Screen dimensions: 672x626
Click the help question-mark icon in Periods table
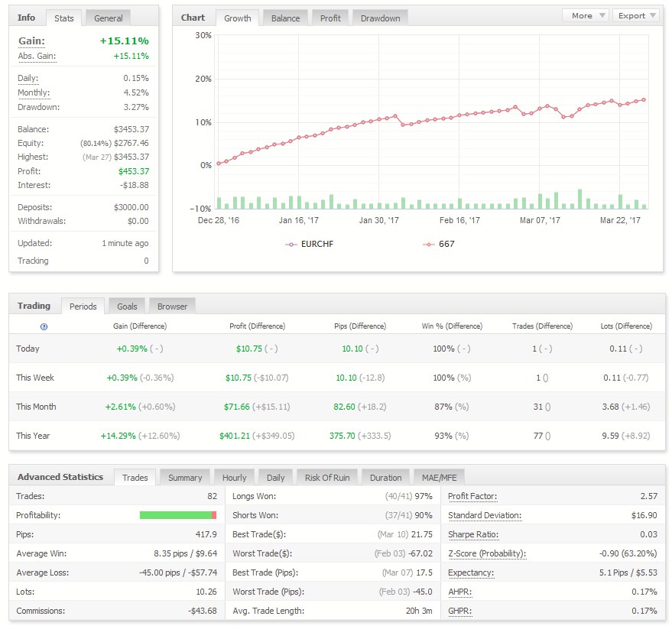click(44, 326)
